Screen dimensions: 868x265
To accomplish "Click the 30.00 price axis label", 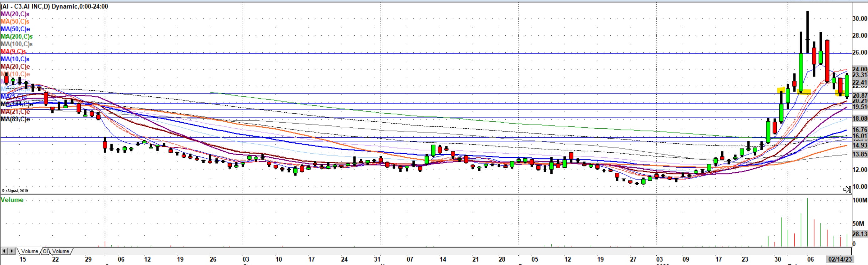I will (x=860, y=18).
